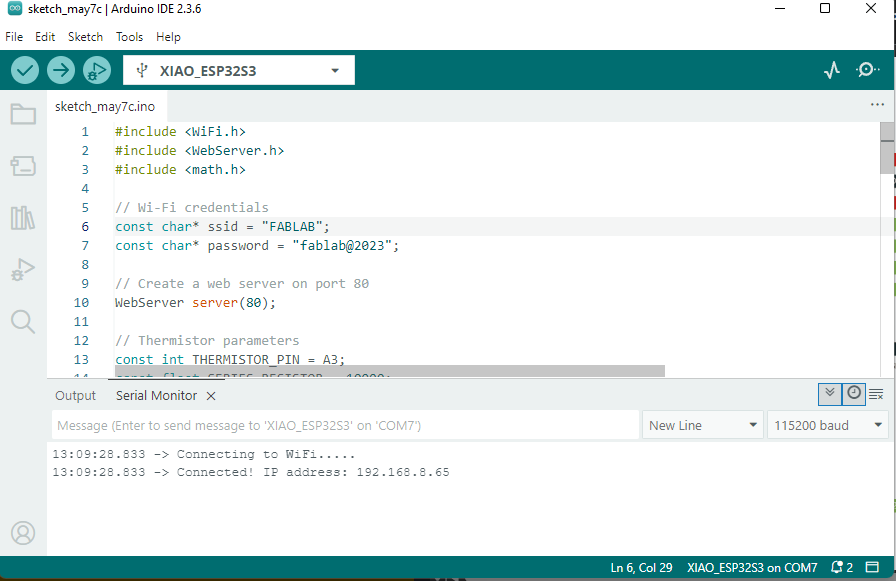896x581 pixels.
Task: Select the sketch_may7c.ino editor tab
Action: coord(105,106)
